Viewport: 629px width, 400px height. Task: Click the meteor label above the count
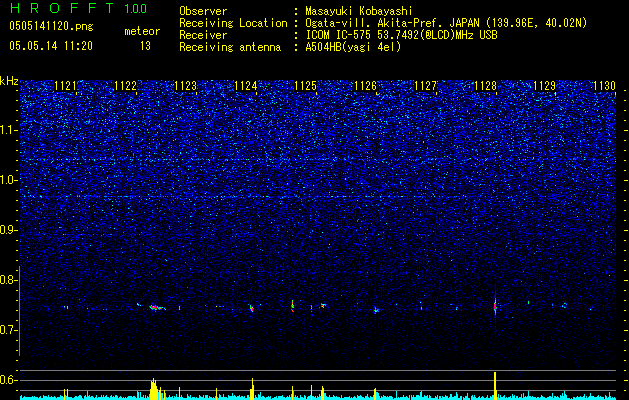tap(142, 31)
